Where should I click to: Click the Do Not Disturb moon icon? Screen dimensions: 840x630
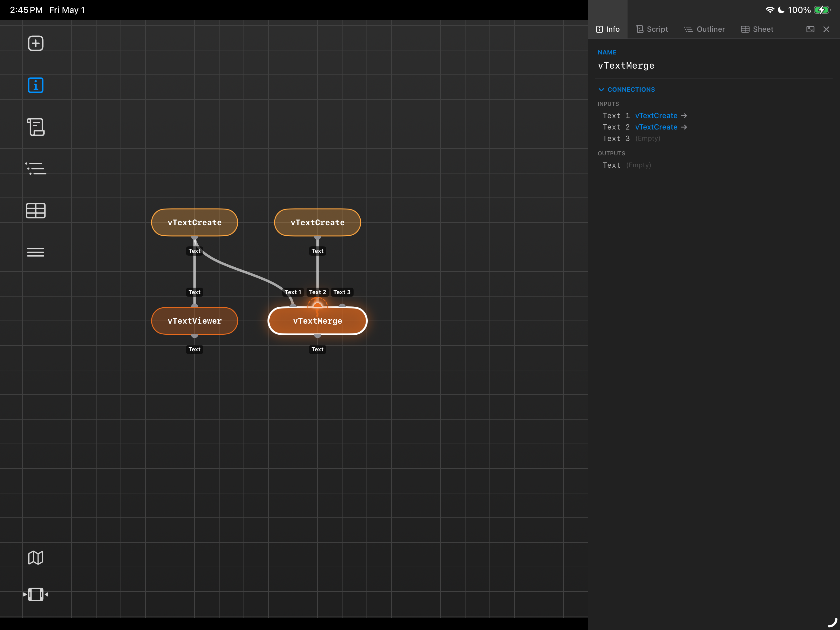tap(781, 10)
